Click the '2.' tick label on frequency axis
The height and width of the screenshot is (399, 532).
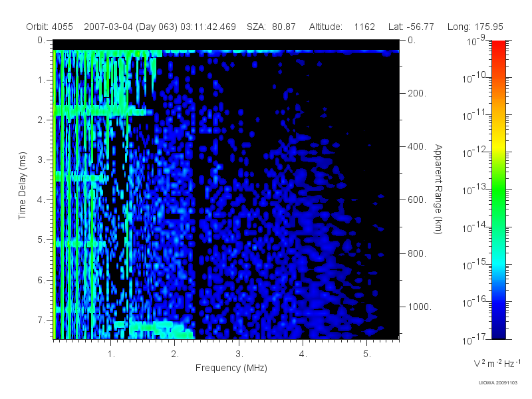pos(175,354)
